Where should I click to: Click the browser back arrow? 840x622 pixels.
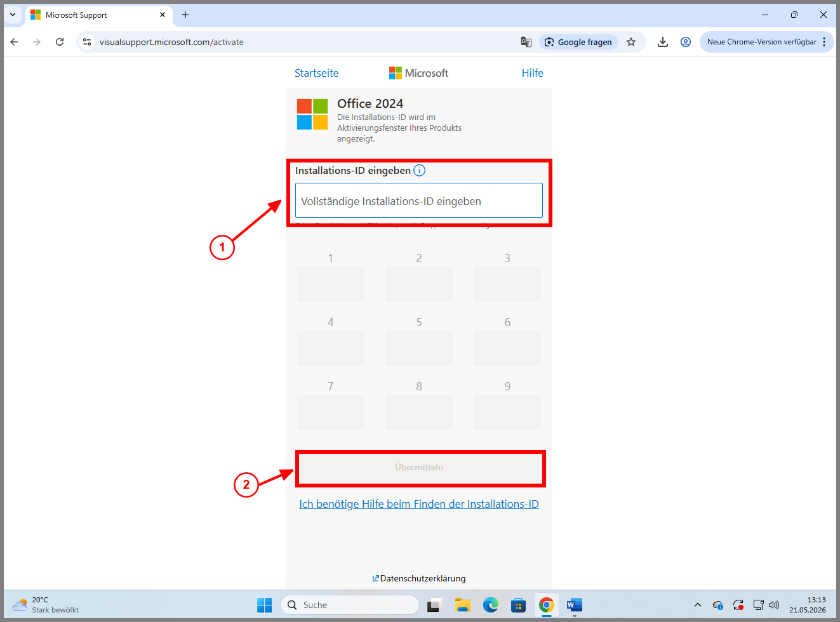14,42
